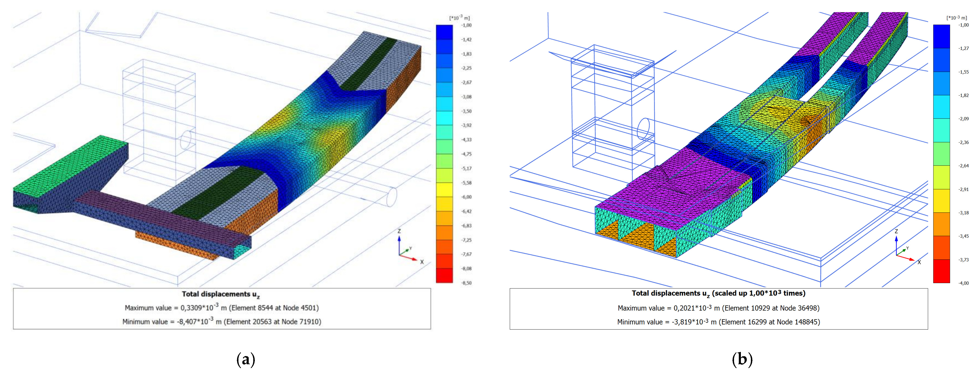Click legend value '-5,58'
This screenshot has height=377, width=980.
466,183
